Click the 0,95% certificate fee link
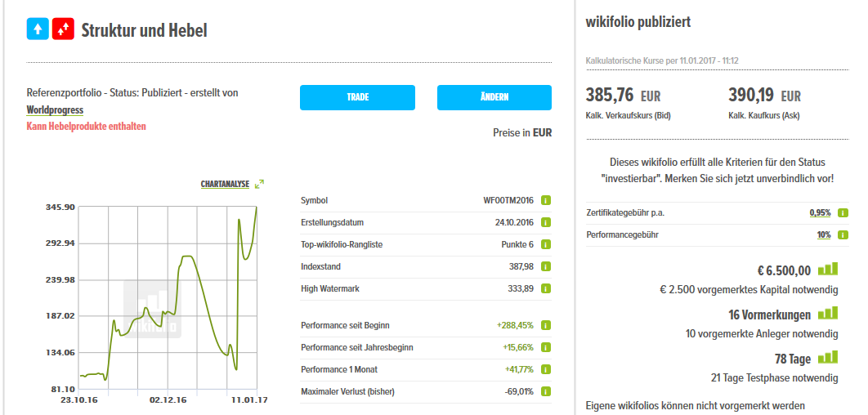The height and width of the screenshot is (415, 868). click(820, 212)
